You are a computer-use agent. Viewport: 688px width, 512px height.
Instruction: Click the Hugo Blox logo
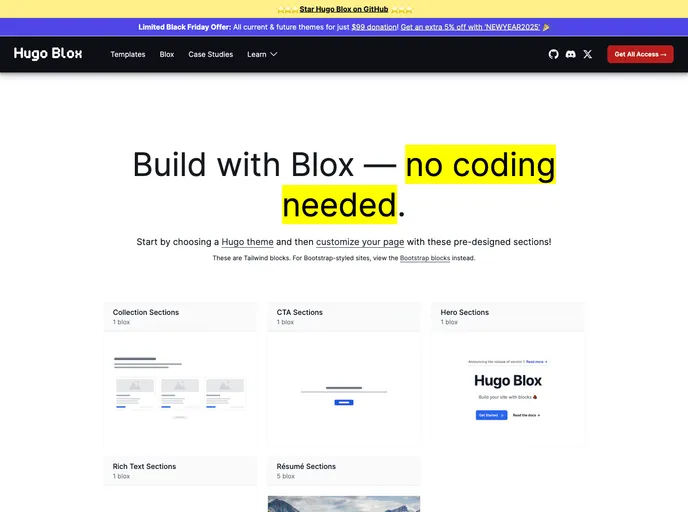click(48, 54)
